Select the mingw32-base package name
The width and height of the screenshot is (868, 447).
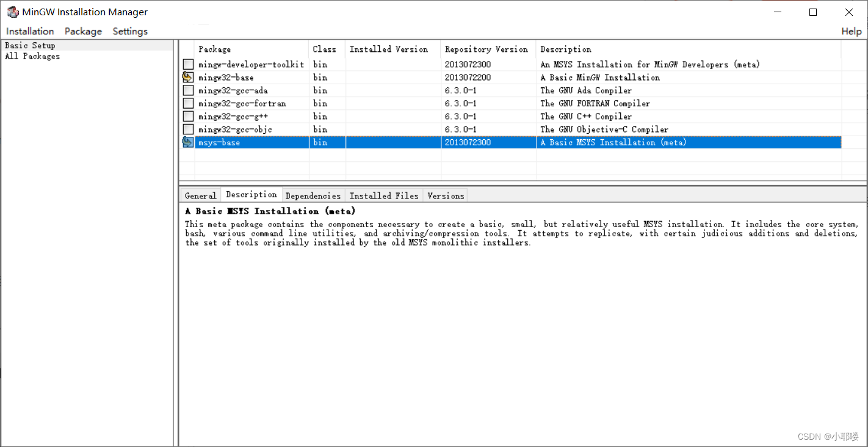(x=226, y=78)
